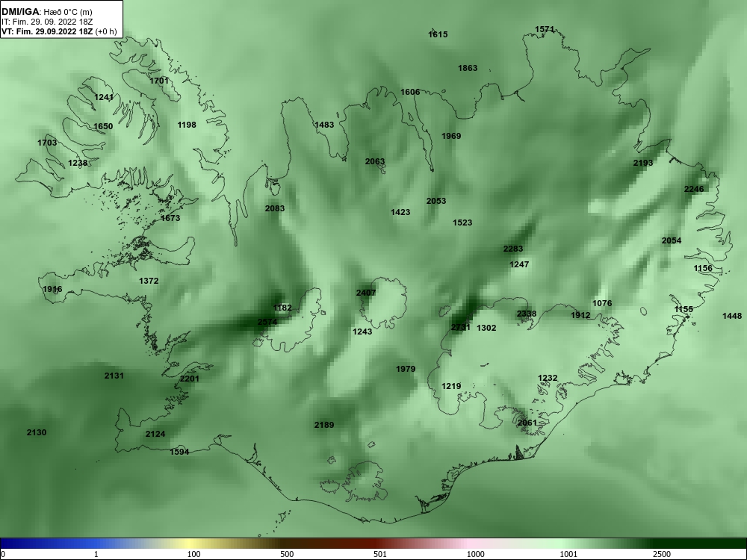The width and height of the screenshot is (747, 560).
Task: Click the dark blue legend color segment
Action: pyautogui.click(x=48, y=544)
